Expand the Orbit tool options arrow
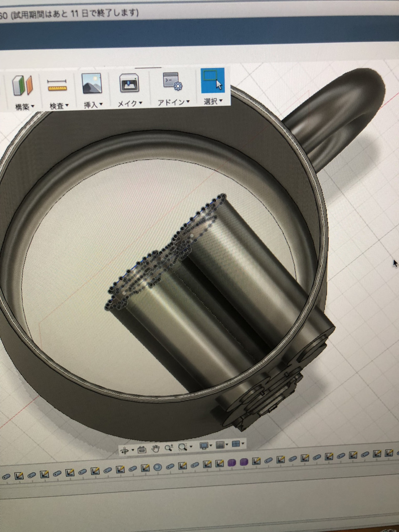399x532 pixels. [133, 450]
